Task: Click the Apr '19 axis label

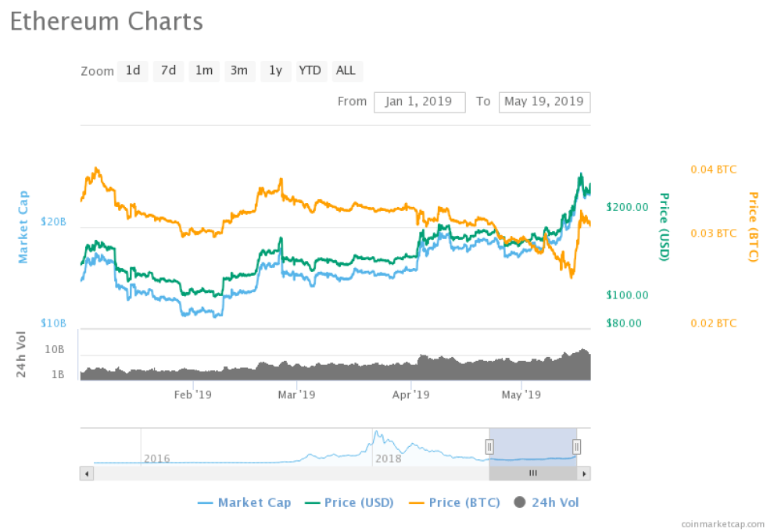Action: click(x=410, y=395)
